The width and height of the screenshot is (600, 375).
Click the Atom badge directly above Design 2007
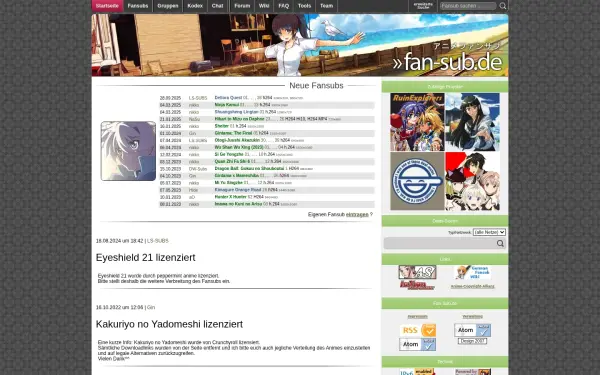[x=473, y=330]
